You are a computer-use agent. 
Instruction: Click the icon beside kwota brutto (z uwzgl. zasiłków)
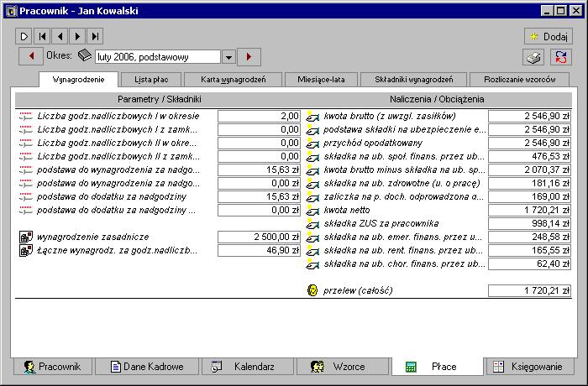click(312, 116)
